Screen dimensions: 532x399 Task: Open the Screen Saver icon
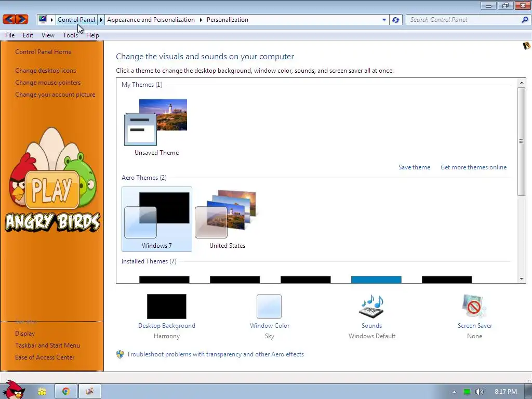tap(474, 307)
